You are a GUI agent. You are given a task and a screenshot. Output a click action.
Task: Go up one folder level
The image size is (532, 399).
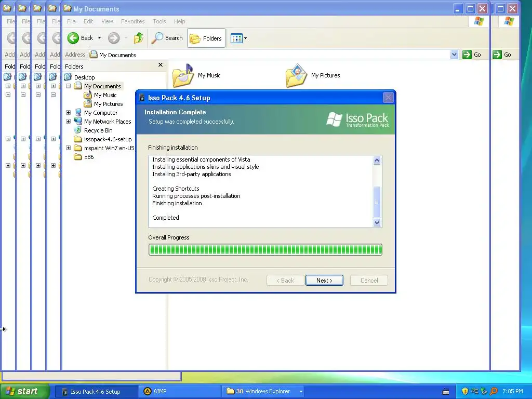(x=138, y=38)
